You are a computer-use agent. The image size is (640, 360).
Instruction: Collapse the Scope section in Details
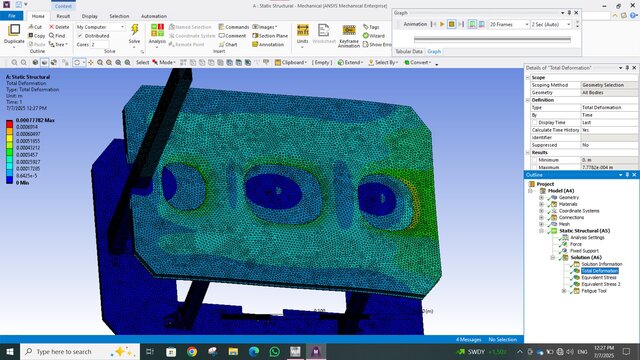[528, 78]
